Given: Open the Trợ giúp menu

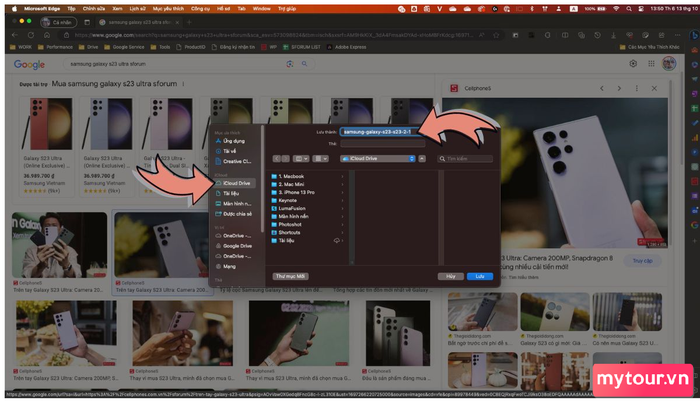Looking at the screenshot, I should click(x=287, y=8).
